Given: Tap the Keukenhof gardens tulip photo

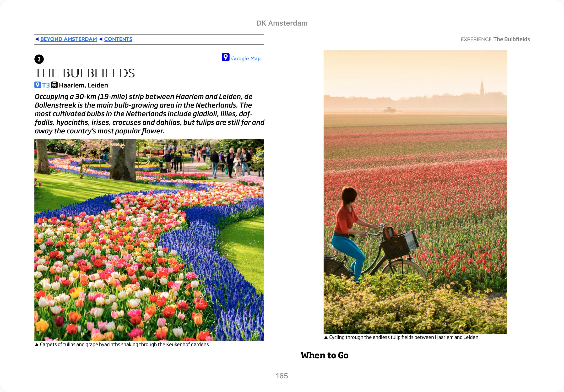Looking at the screenshot, I should pos(149,240).
